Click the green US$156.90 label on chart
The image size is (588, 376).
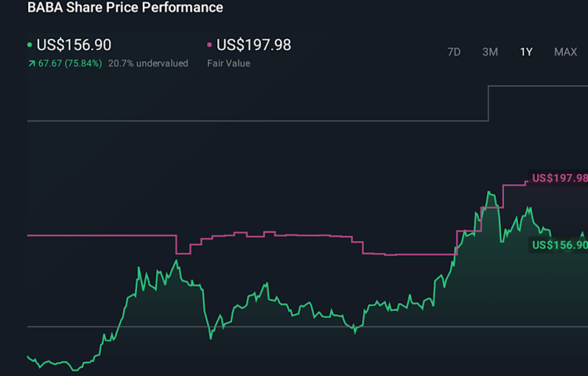559,245
